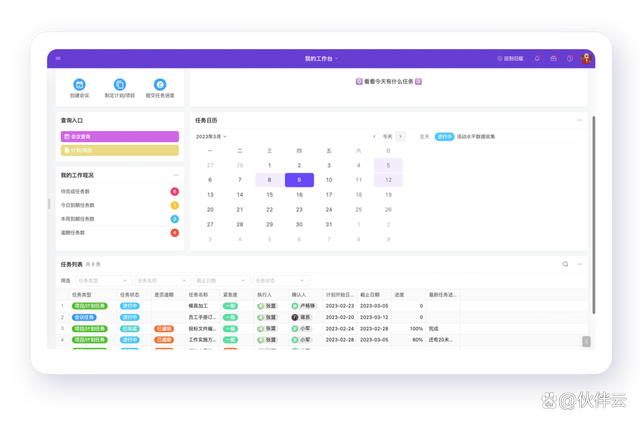Select March 16 in the task calendar
Screen dimensions: 640x423
[299, 195]
